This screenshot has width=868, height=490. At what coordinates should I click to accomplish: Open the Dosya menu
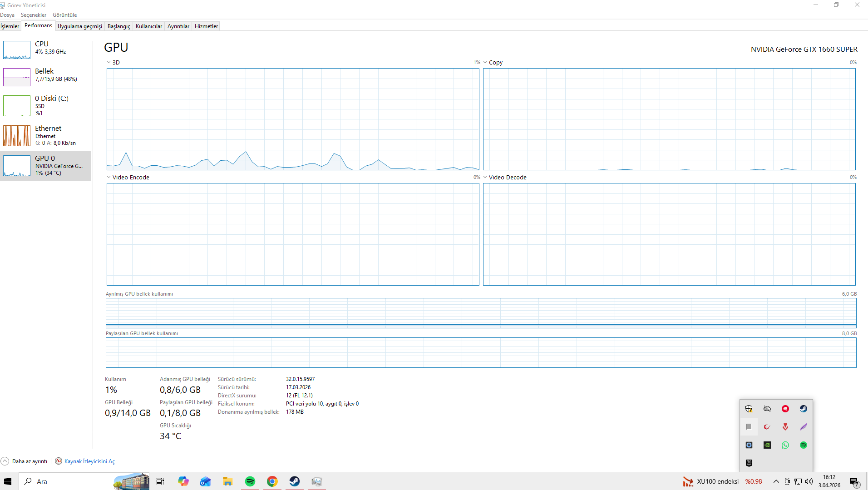(x=7, y=15)
